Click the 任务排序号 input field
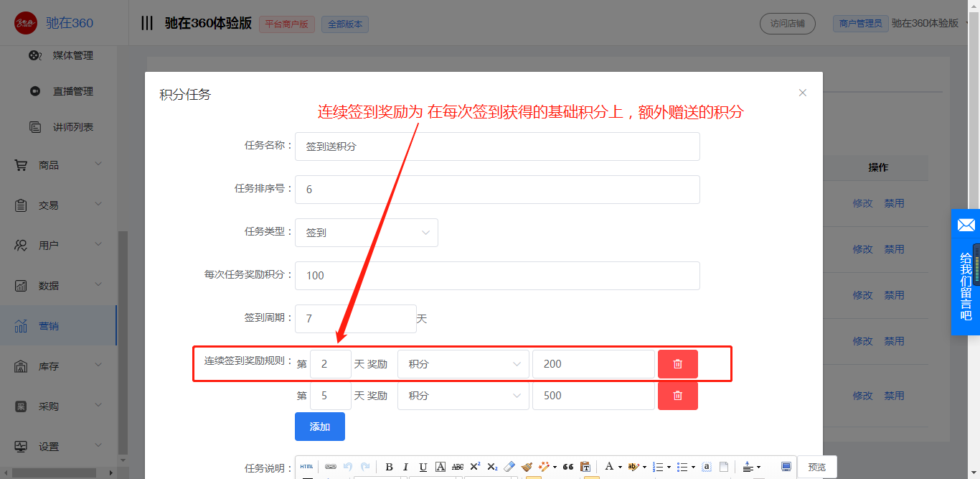 [497, 190]
